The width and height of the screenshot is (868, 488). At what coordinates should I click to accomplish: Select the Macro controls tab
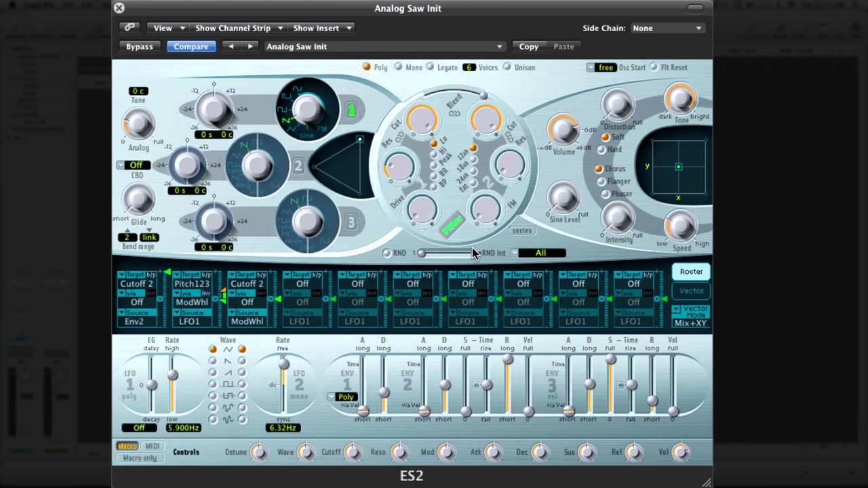click(x=127, y=446)
